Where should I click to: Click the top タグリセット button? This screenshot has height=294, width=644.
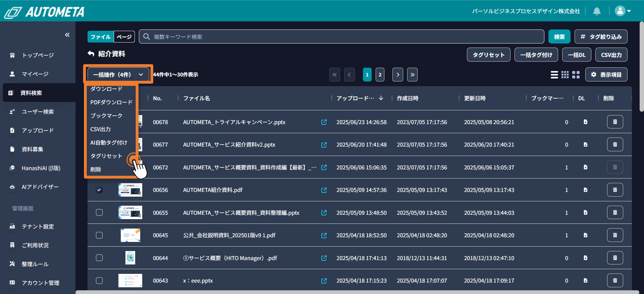tap(489, 55)
